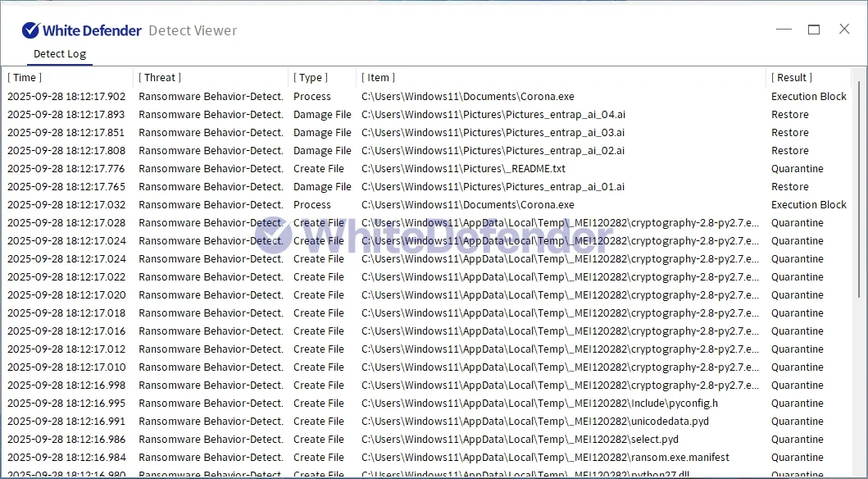The width and height of the screenshot is (868, 479).
Task: Minimize the Detect Viewer window
Action: click(x=784, y=30)
